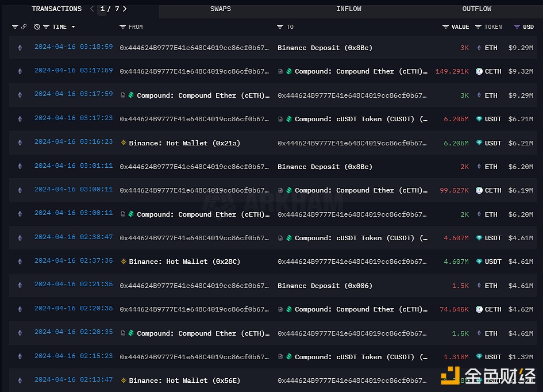This screenshot has height=392, width=543.
Task: Open the OUTFLOW tab
Action: click(476, 9)
